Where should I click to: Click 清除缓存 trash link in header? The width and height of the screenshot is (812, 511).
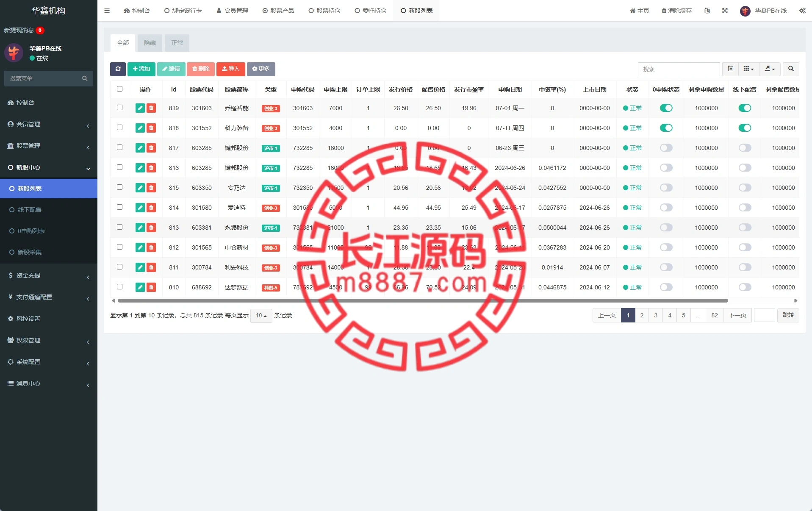676,11
